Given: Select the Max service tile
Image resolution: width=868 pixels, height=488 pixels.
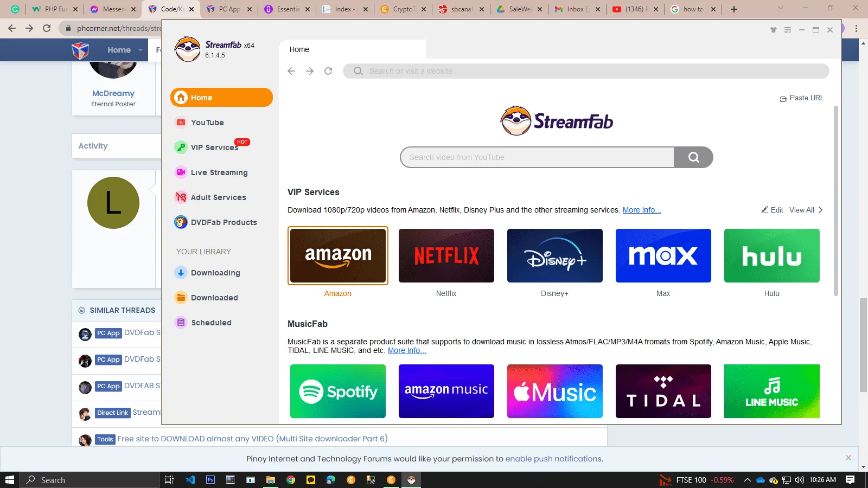Looking at the screenshot, I should point(663,255).
